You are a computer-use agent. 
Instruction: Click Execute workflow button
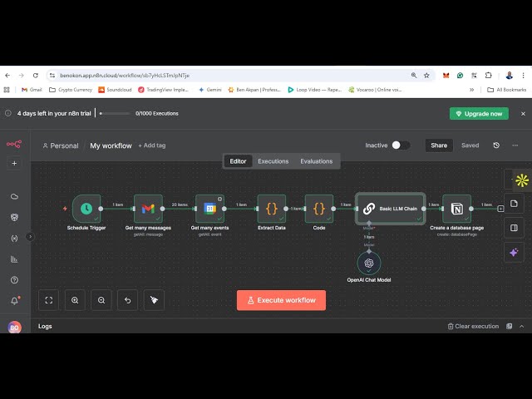pos(281,300)
